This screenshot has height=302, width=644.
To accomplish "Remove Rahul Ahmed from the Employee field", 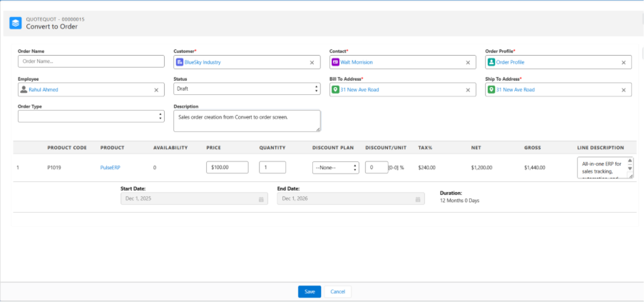I will click(x=156, y=90).
